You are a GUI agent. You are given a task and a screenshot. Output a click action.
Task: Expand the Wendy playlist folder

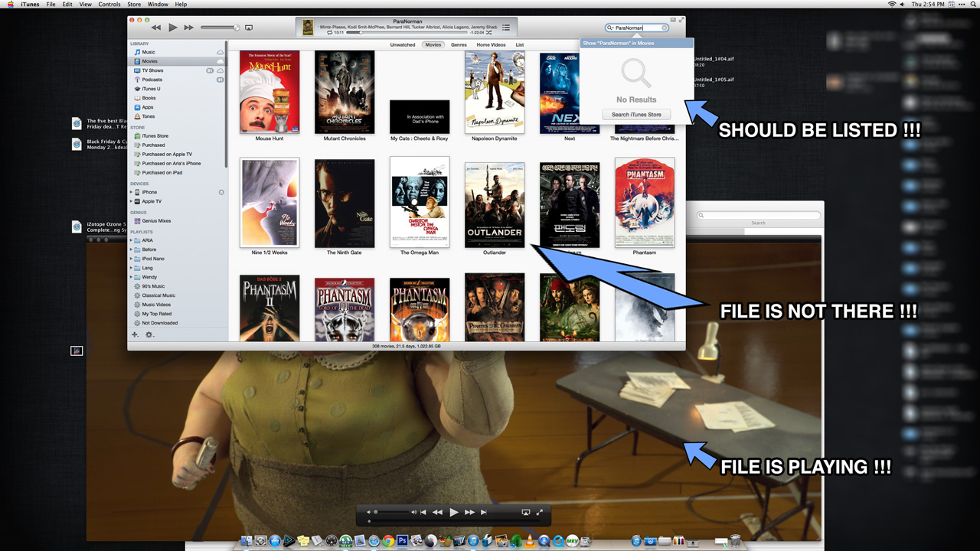tap(131, 277)
